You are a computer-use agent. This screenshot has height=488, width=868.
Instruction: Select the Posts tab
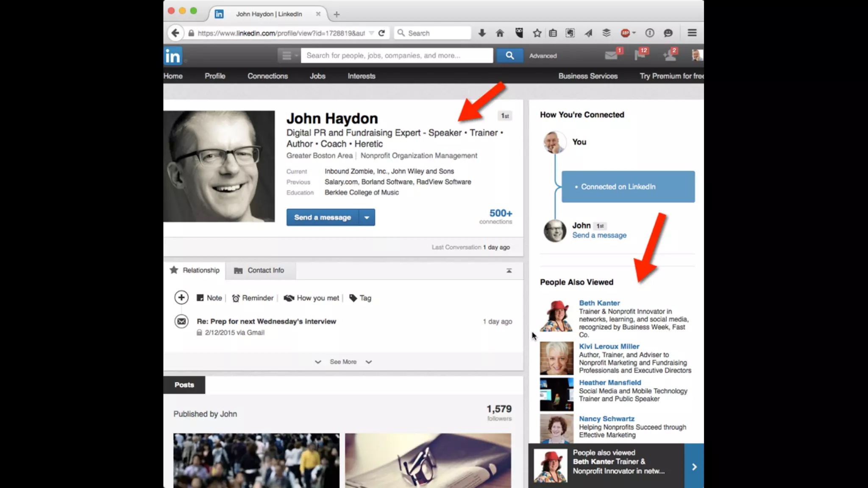coord(184,385)
